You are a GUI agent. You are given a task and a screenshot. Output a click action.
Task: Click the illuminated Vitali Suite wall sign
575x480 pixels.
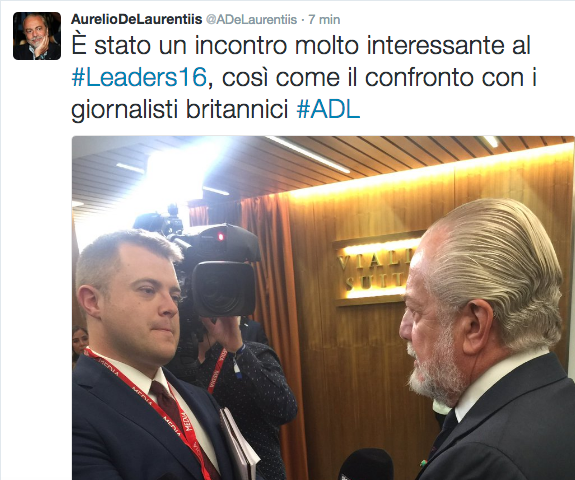[376, 270]
